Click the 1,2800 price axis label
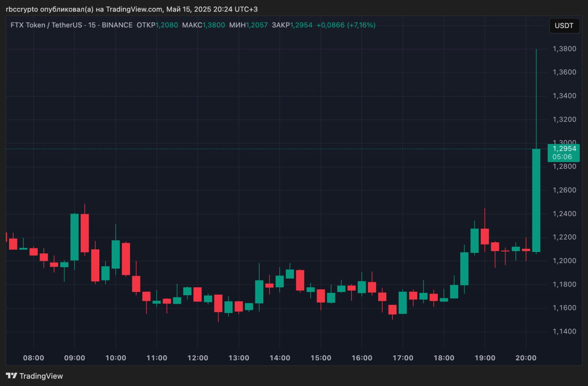 (x=564, y=166)
